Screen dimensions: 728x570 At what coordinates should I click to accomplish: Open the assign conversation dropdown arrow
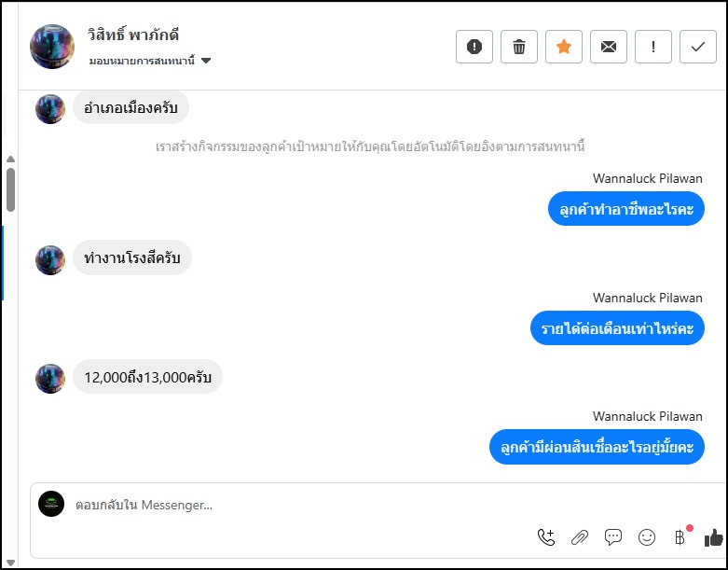(x=206, y=62)
